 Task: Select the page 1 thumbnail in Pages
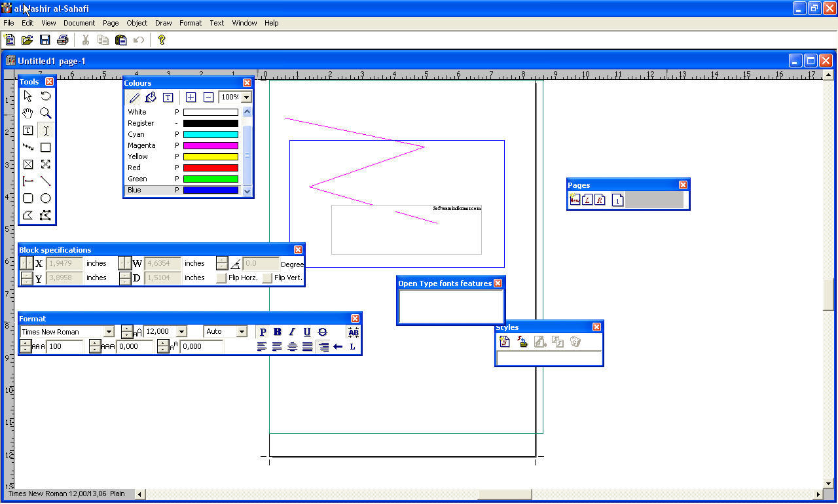click(617, 200)
